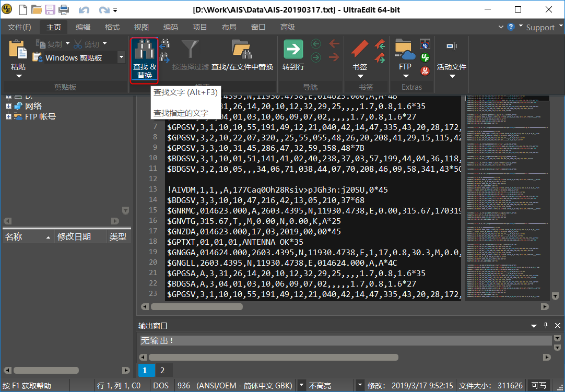Open the Windows 剪贴板 combo box arrow
Viewport: 565px width, 392px height.
point(122,57)
